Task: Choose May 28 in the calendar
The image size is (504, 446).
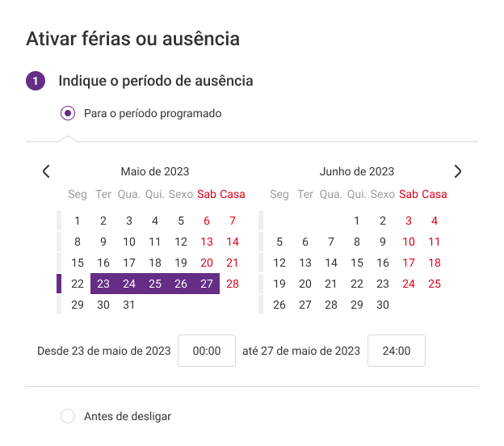Action: (x=233, y=284)
